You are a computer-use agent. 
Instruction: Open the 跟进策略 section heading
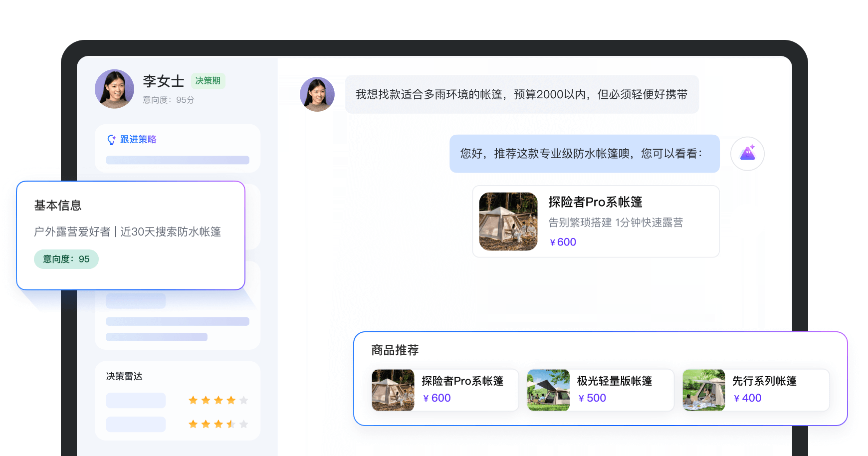coord(138,140)
